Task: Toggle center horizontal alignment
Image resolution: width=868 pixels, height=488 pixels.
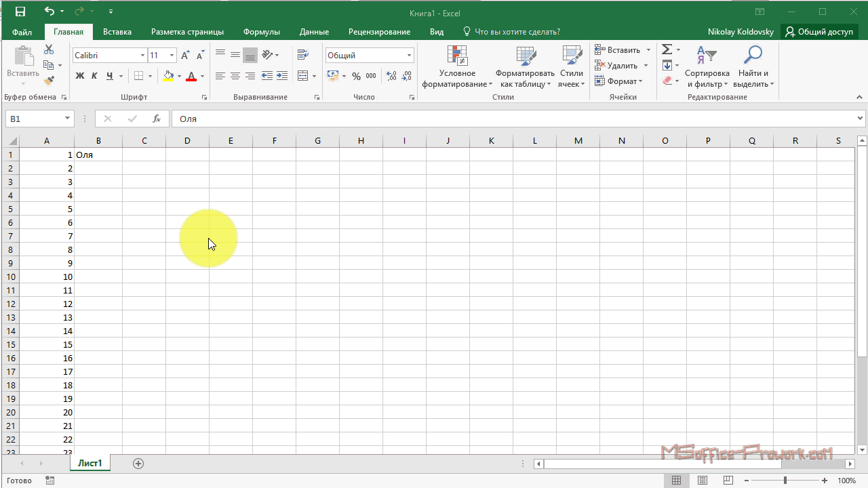Action: click(x=235, y=76)
